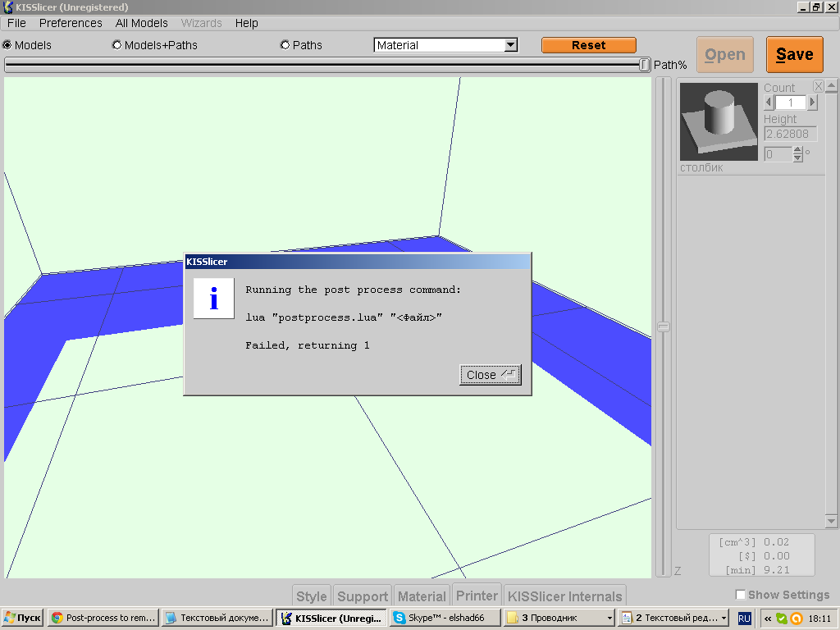Click the system clock 18:11
The height and width of the screenshot is (630, 840).
point(819,619)
